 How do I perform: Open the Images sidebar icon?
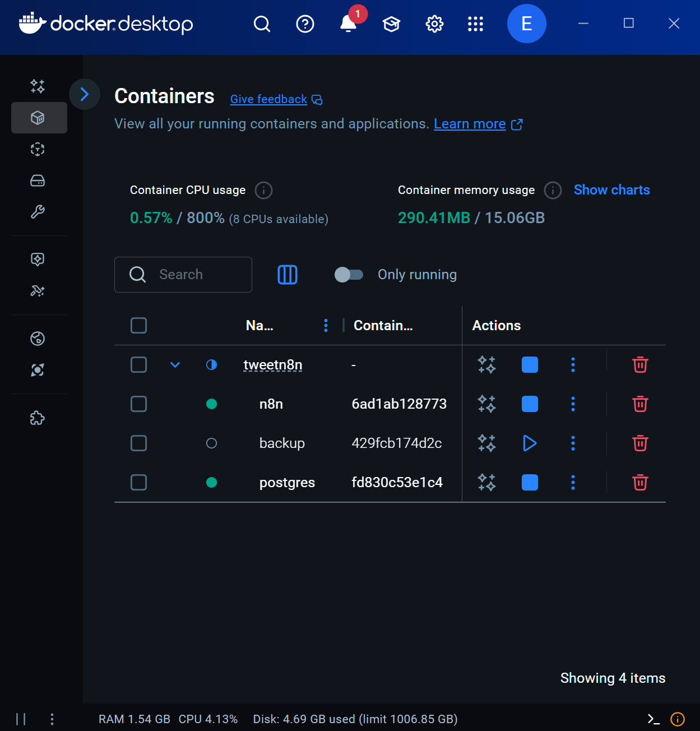38,149
